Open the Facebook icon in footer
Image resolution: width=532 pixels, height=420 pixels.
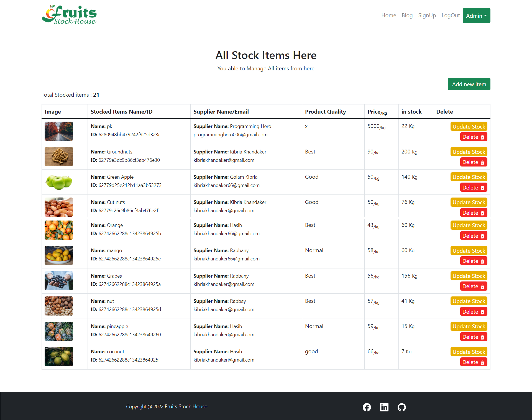(367, 407)
